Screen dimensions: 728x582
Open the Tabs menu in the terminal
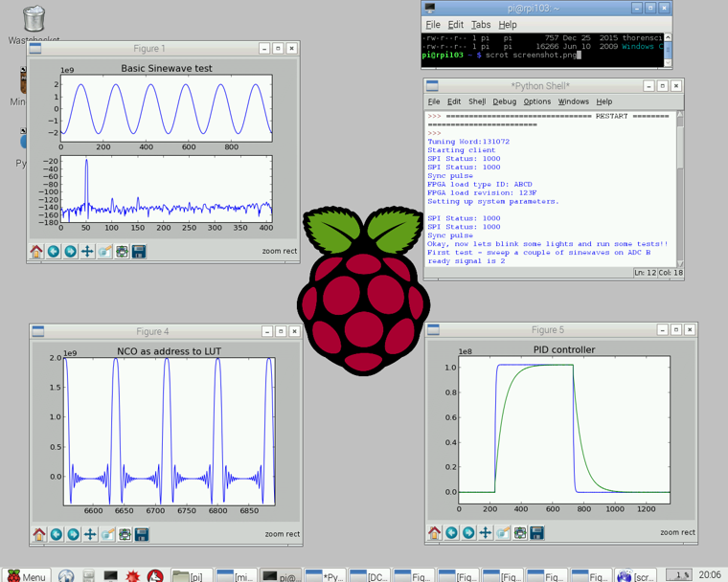coord(481,25)
